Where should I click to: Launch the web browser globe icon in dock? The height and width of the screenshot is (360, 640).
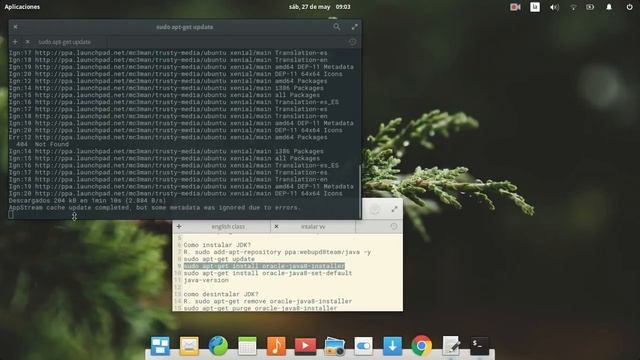(218, 346)
